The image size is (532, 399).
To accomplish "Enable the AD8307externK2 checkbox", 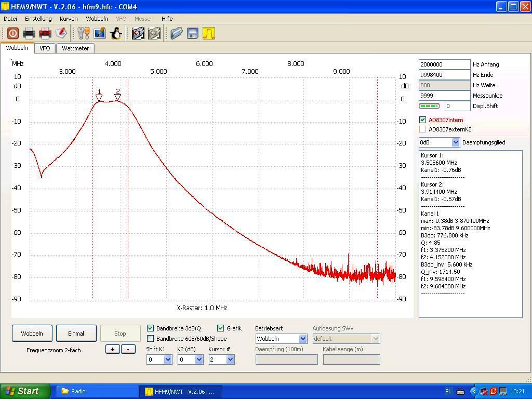I will 422,129.
